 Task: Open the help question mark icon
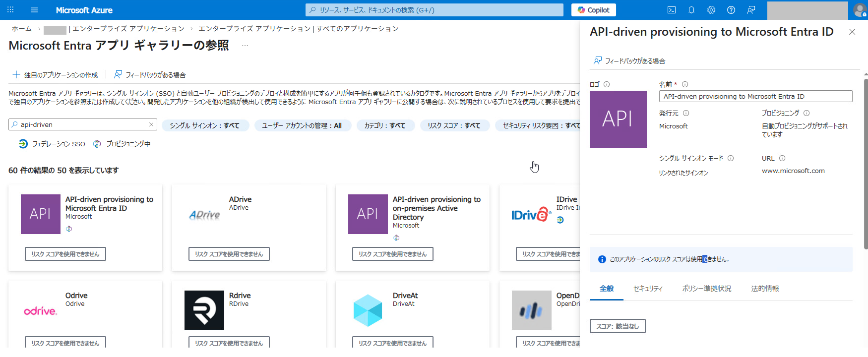(731, 10)
